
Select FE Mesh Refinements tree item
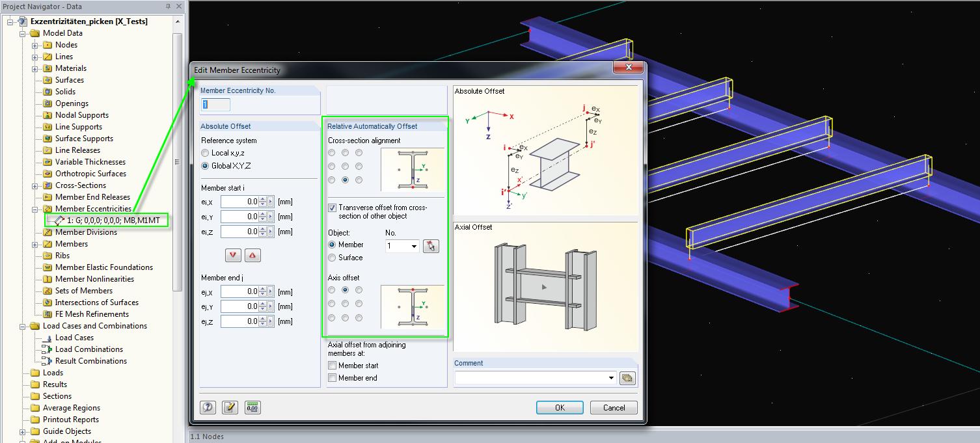tap(92, 314)
